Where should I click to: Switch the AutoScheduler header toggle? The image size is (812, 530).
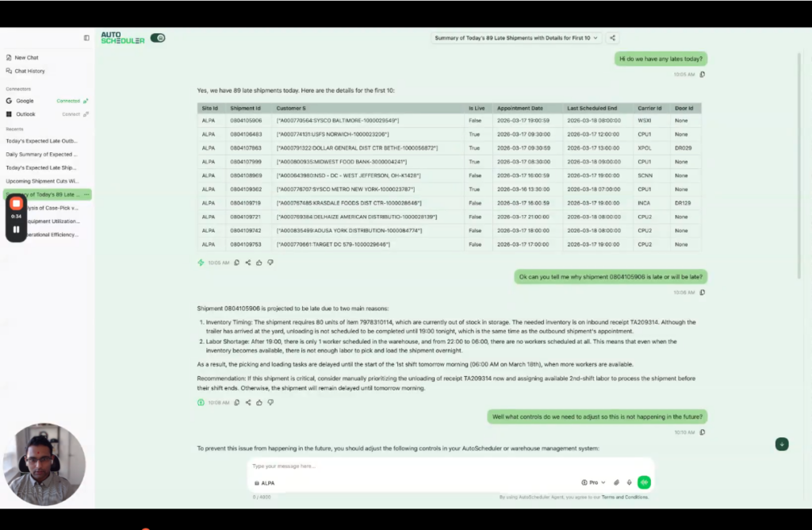pos(157,37)
